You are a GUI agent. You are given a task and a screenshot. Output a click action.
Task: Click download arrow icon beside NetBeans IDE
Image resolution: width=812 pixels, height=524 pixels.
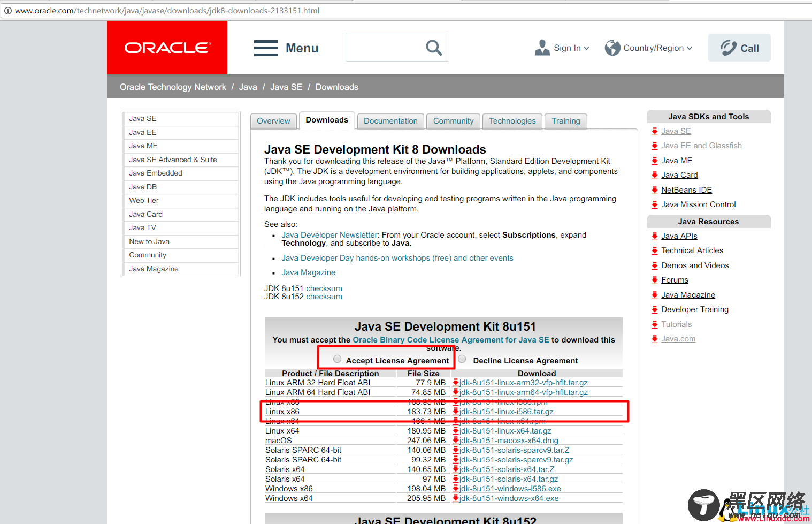[655, 190]
